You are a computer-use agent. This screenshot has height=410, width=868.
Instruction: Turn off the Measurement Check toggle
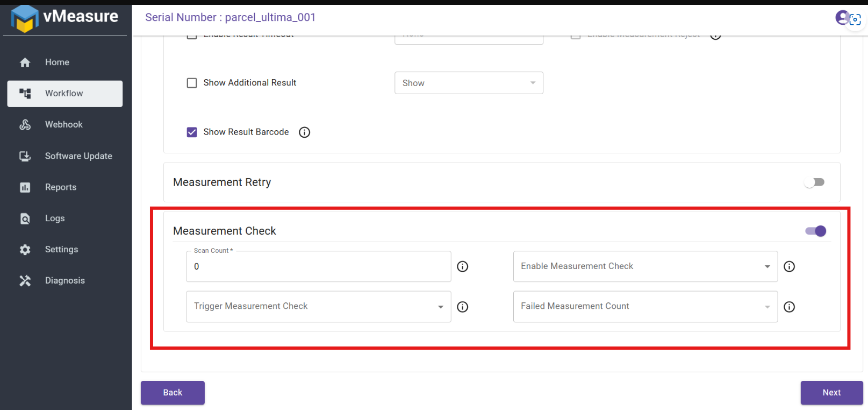[x=815, y=231]
